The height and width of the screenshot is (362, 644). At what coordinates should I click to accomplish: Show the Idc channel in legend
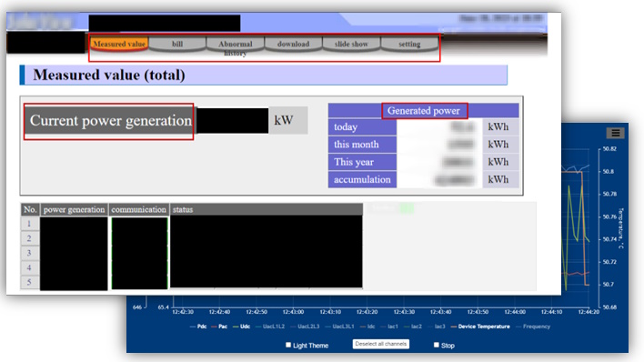[368, 327]
